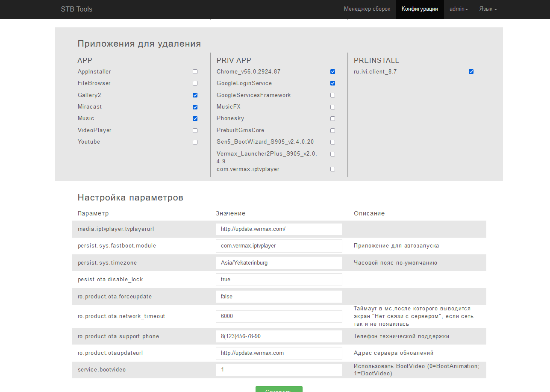
Task: Disable the Miracast checkbox
Action: pos(195,107)
